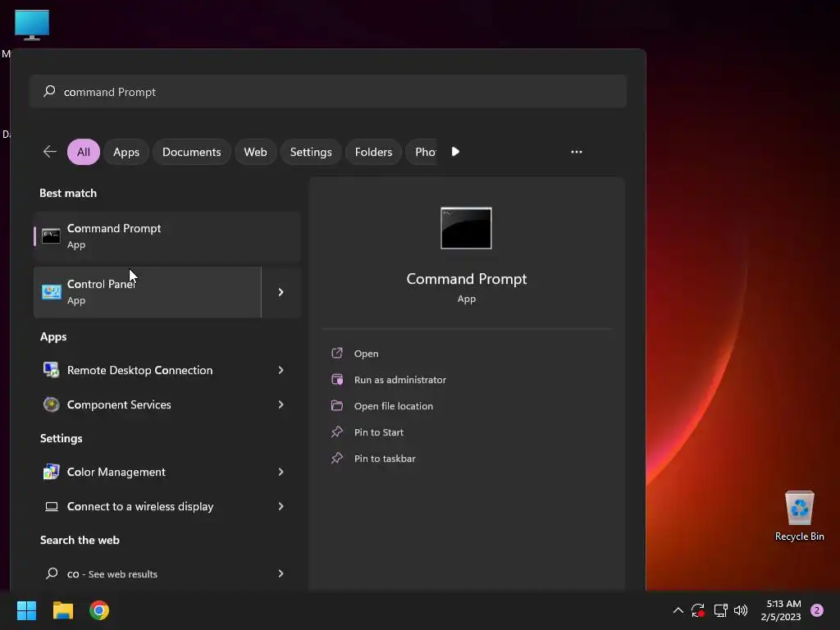The height and width of the screenshot is (630, 840).
Task: Open notification badge showing 2
Action: click(817, 610)
